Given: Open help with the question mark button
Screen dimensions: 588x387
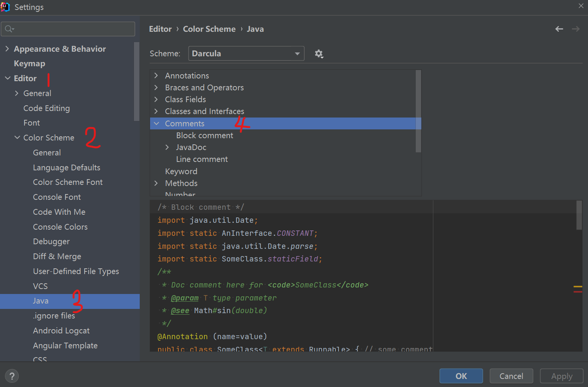Looking at the screenshot, I should [x=12, y=376].
